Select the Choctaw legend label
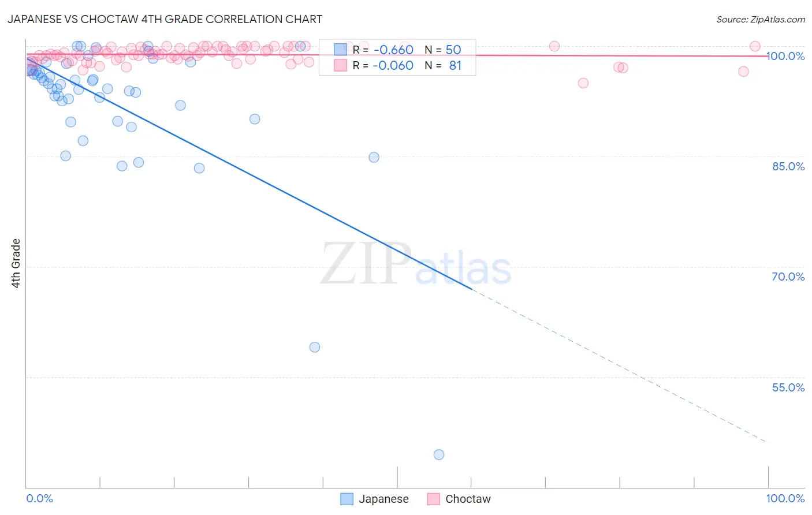This screenshot has width=812, height=515. pos(468,499)
